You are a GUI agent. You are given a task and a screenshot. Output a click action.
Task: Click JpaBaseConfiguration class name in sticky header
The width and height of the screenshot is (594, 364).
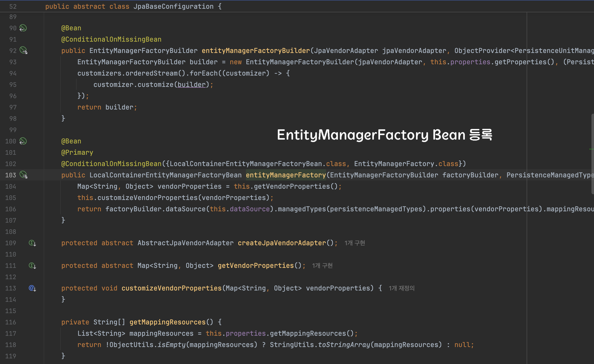(x=173, y=6)
